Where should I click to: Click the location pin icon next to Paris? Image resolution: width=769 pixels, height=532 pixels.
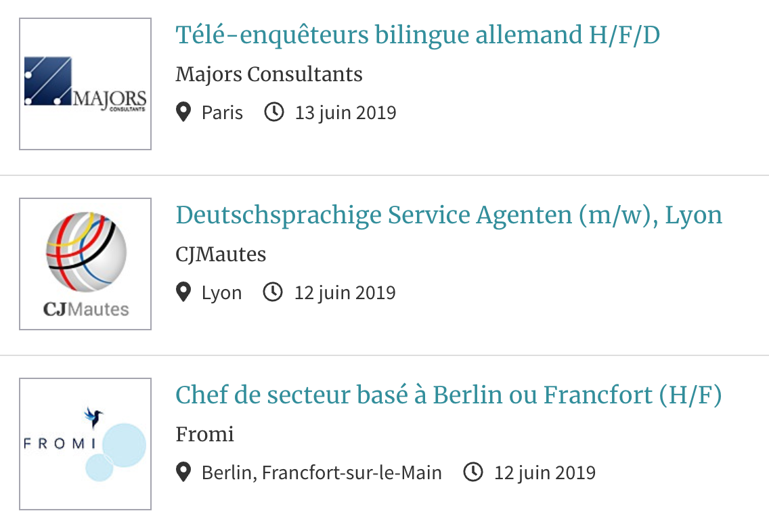pos(183,112)
